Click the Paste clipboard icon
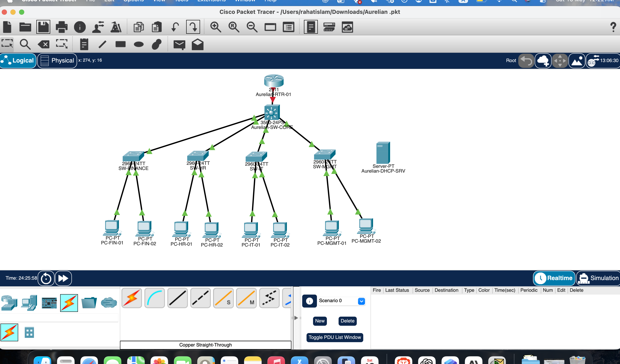This screenshot has height=364, width=620. [157, 27]
